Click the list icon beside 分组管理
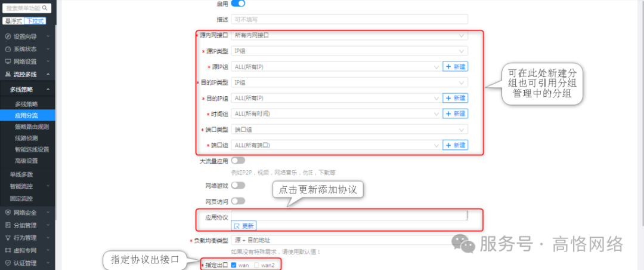Viewport: 644px width, 270px height. 8,226
